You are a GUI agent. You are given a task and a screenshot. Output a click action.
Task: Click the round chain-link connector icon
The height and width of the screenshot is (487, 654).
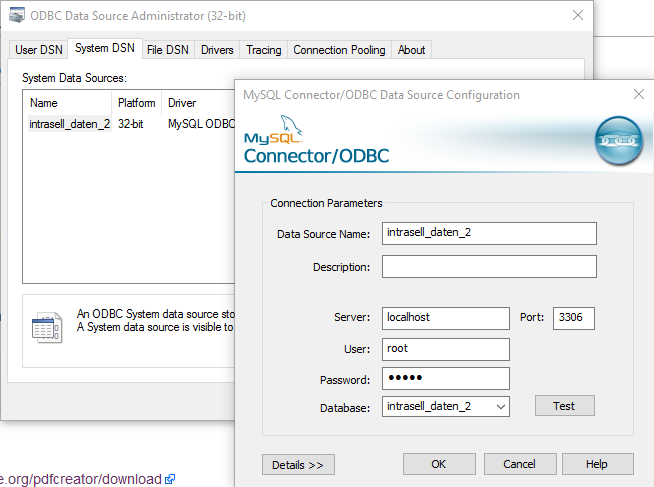pos(619,140)
